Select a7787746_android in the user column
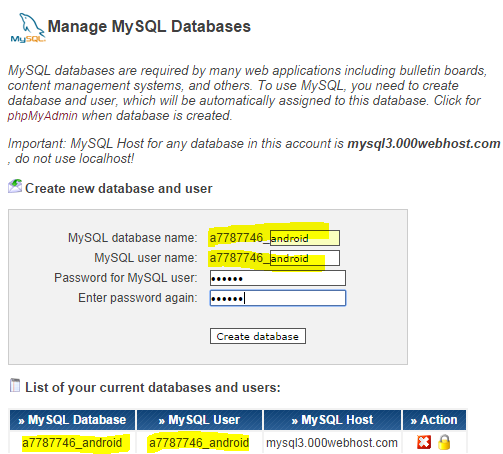This screenshot has width=503, height=454. (x=199, y=443)
